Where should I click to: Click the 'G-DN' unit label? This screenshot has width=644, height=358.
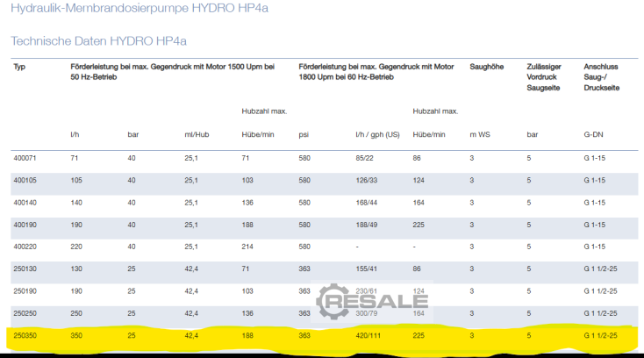pyautogui.click(x=593, y=134)
